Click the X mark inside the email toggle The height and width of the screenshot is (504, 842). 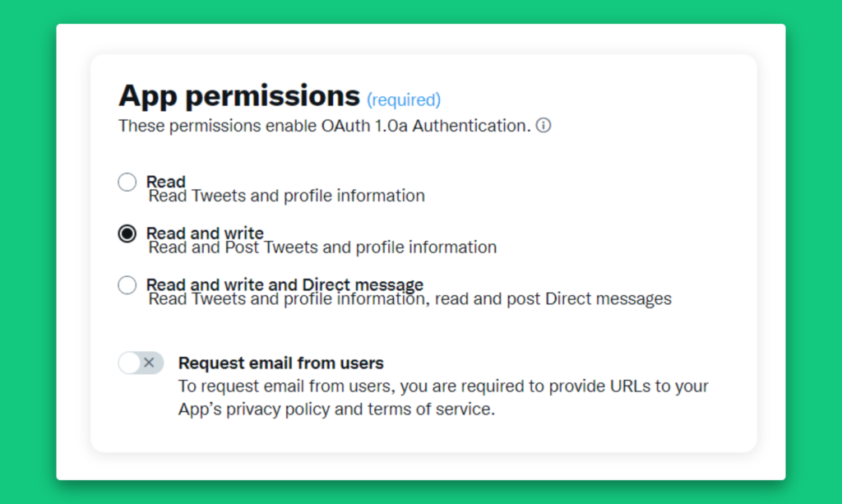pyautogui.click(x=150, y=363)
